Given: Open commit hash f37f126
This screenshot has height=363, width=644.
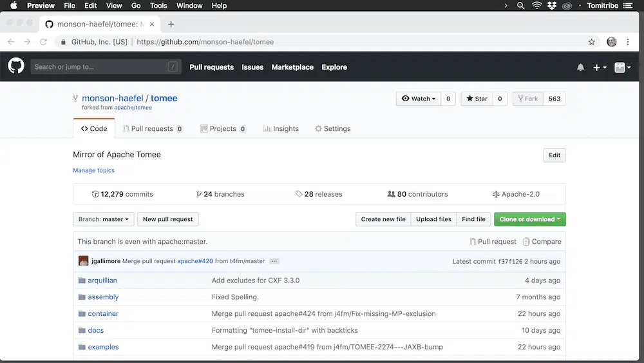Looking at the screenshot, I should (x=510, y=262).
